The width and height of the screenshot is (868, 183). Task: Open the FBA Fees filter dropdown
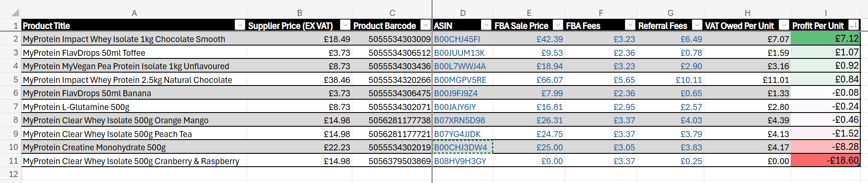point(630,25)
